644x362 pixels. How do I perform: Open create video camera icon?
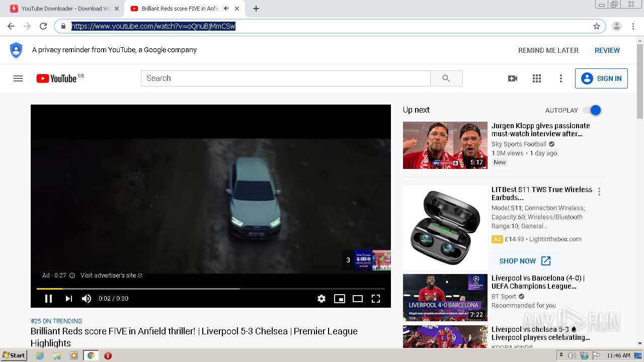(x=513, y=78)
